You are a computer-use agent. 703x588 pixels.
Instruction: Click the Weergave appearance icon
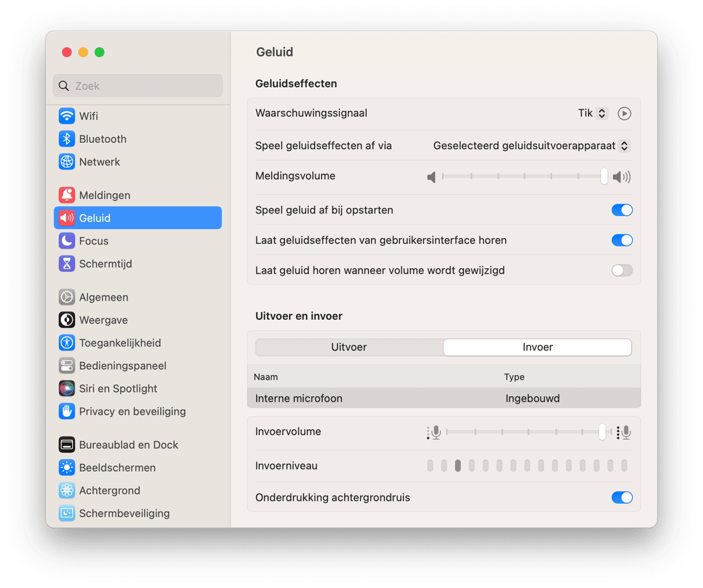[x=67, y=320]
